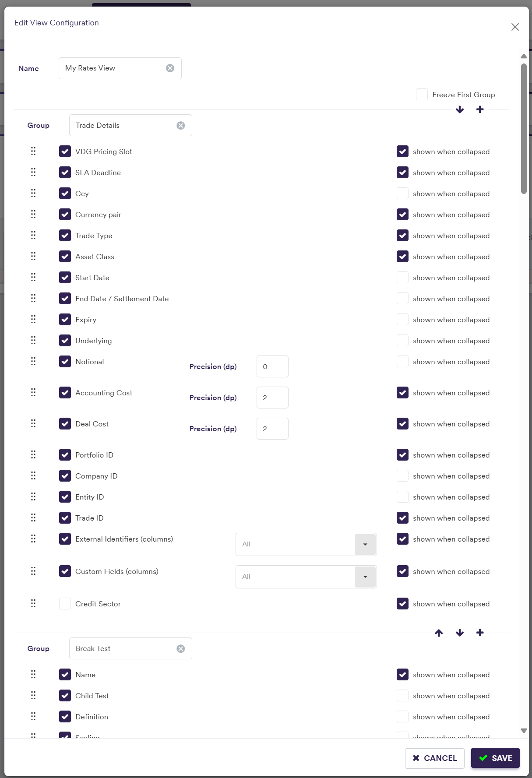Clear the Break Test group name
Image resolution: width=532 pixels, height=778 pixels.
click(180, 649)
